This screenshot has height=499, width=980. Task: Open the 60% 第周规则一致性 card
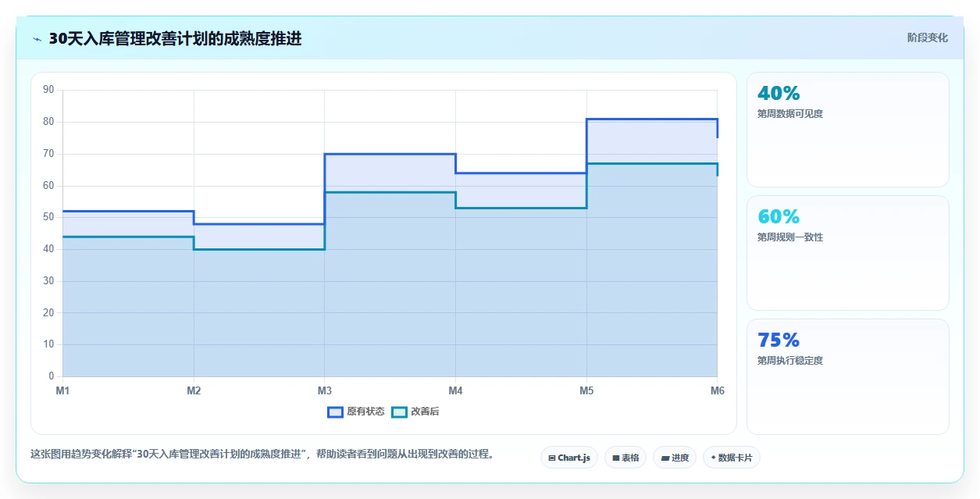pyautogui.click(x=848, y=253)
